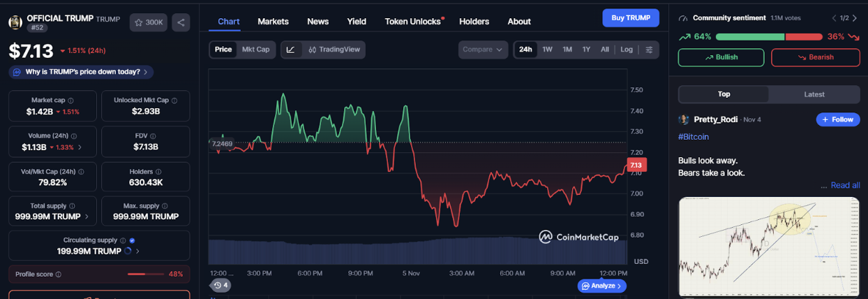Open the Compare dropdown
This screenshot has height=299, width=868.
484,50
